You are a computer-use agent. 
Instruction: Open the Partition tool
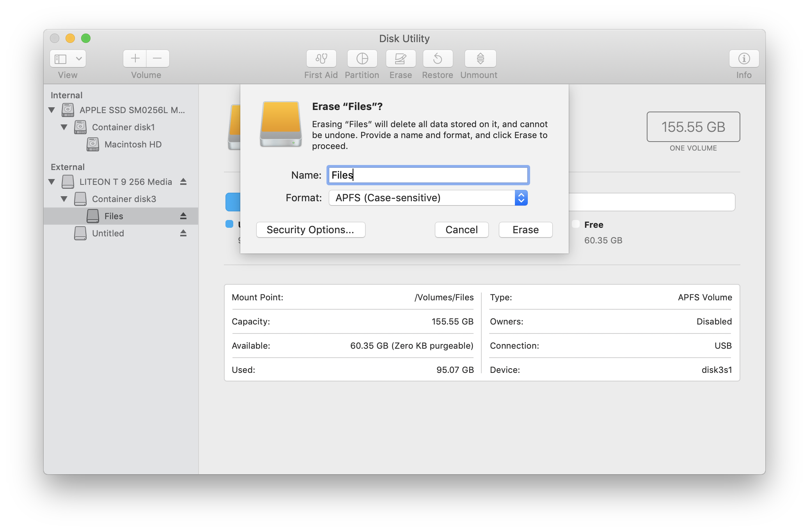(362, 59)
